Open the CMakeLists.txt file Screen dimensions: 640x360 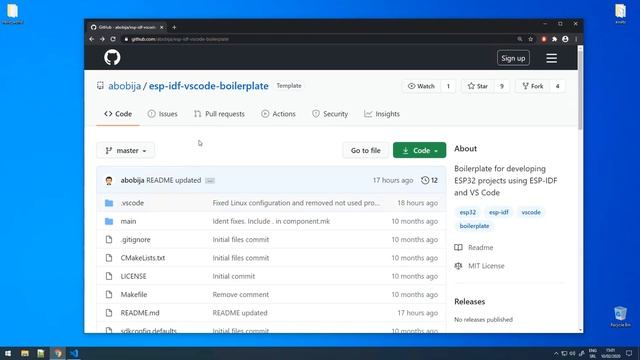pos(143,258)
